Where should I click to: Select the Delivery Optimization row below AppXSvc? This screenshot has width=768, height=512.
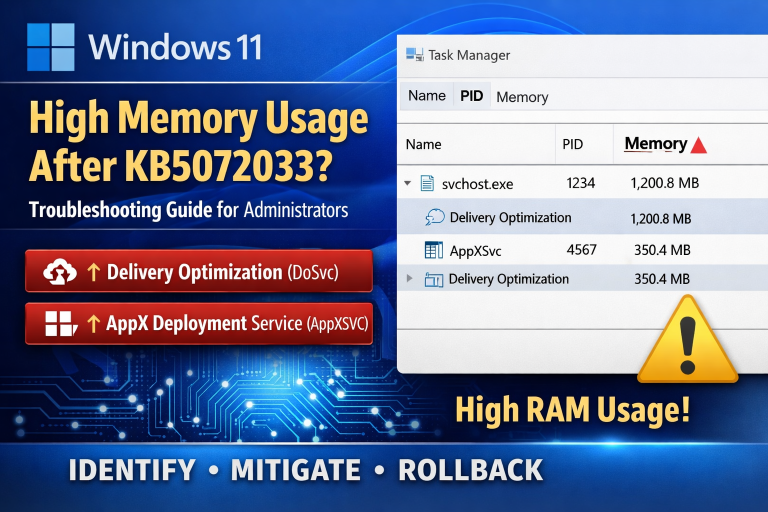click(x=582, y=279)
